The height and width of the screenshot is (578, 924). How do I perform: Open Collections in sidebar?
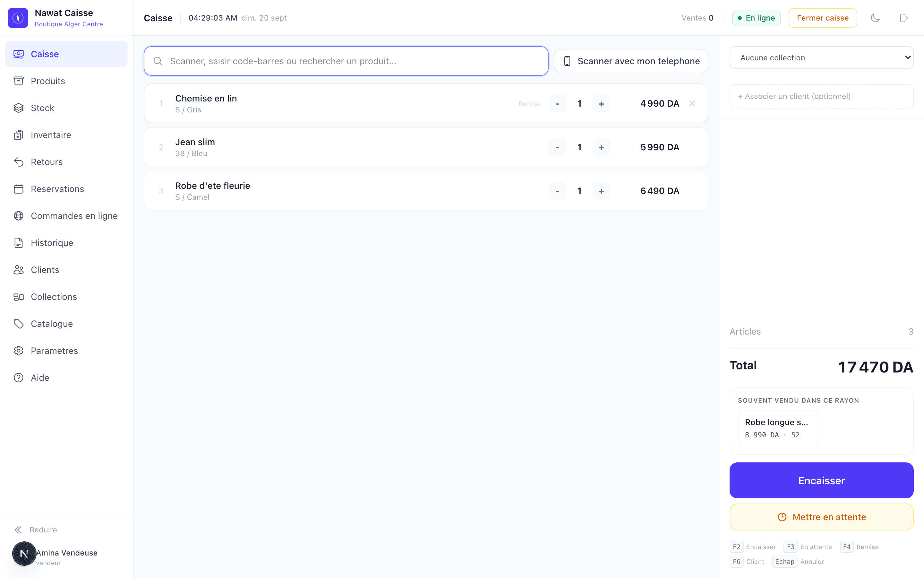[x=66, y=297]
